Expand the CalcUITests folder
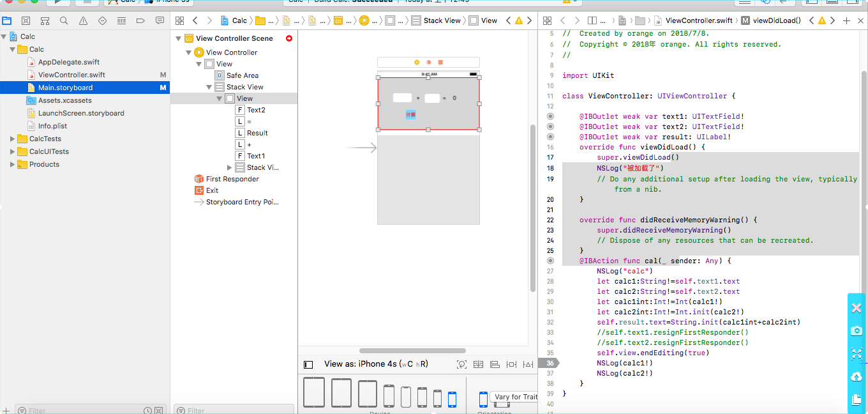Screen dimensions: 868x414 (12, 151)
